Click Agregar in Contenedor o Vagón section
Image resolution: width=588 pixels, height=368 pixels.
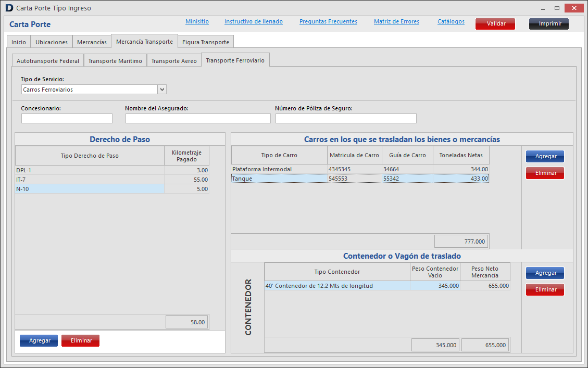coord(545,273)
